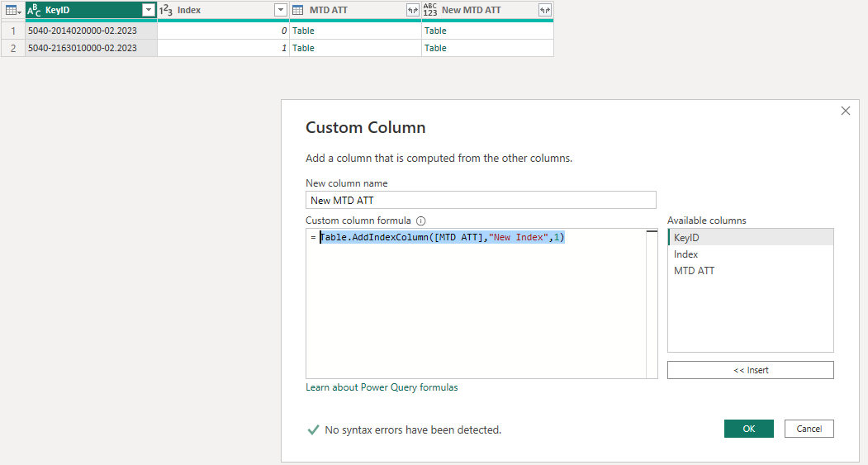This screenshot has height=465, width=868.
Task: Click the << Insert button
Action: tap(750, 370)
